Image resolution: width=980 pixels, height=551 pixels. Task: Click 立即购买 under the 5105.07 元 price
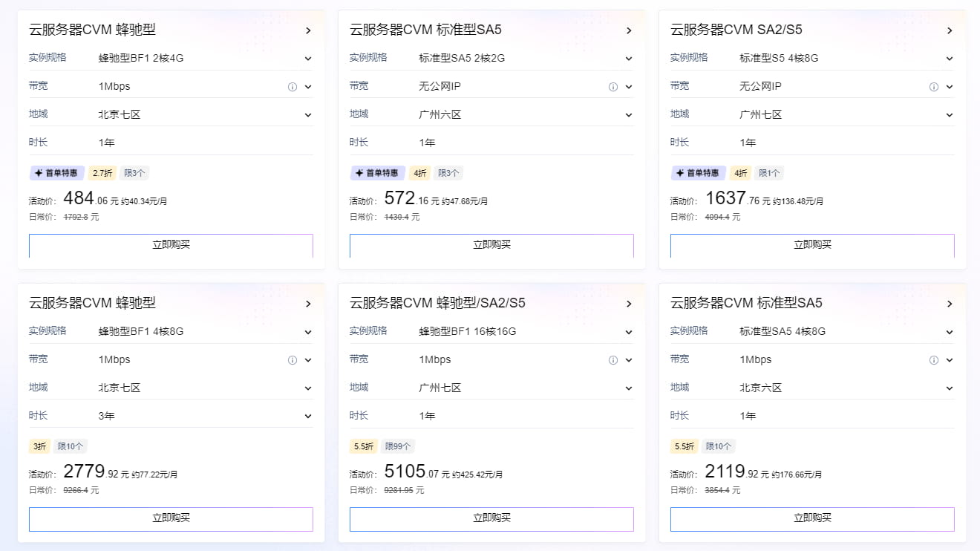click(491, 519)
